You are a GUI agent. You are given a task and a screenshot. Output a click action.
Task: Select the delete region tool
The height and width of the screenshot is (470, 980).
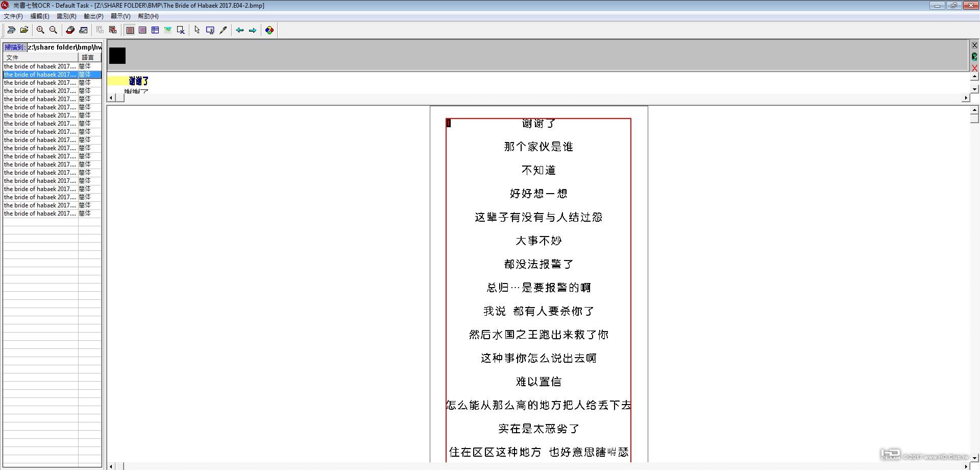[x=181, y=30]
